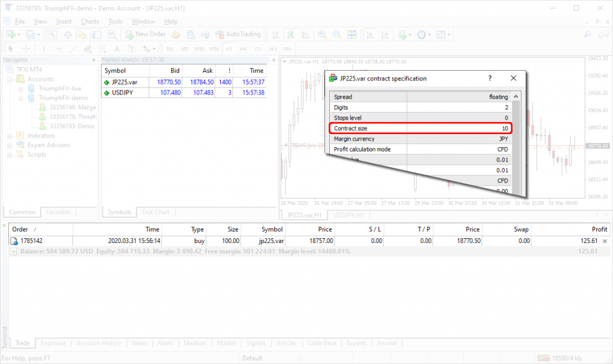Select the trendline drawing tool
Image resolution: width=613 pixels, height=364 pixels.
pos(73,49)
